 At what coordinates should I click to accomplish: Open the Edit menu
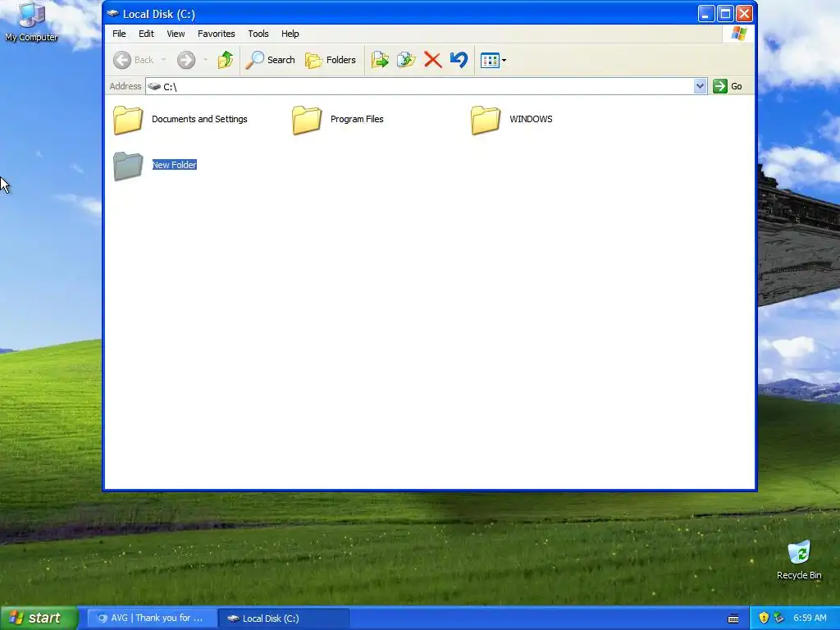(146, 34)
